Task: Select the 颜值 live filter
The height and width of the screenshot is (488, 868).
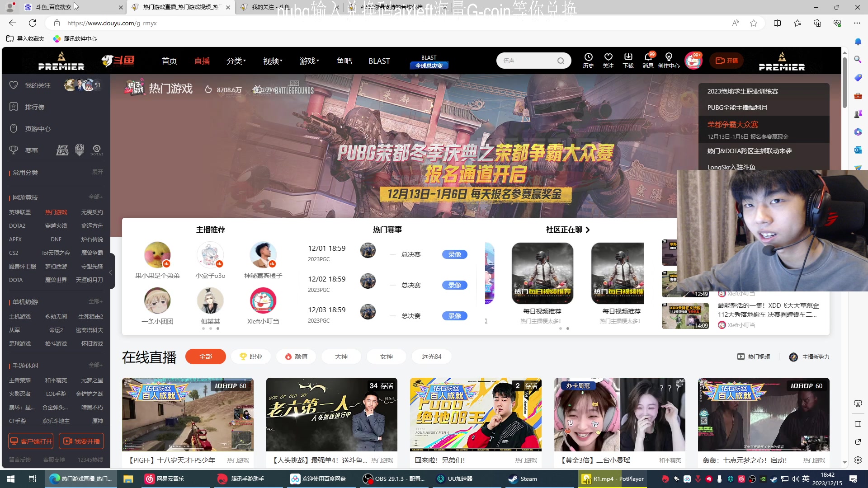Action: [x=296, y=357]
